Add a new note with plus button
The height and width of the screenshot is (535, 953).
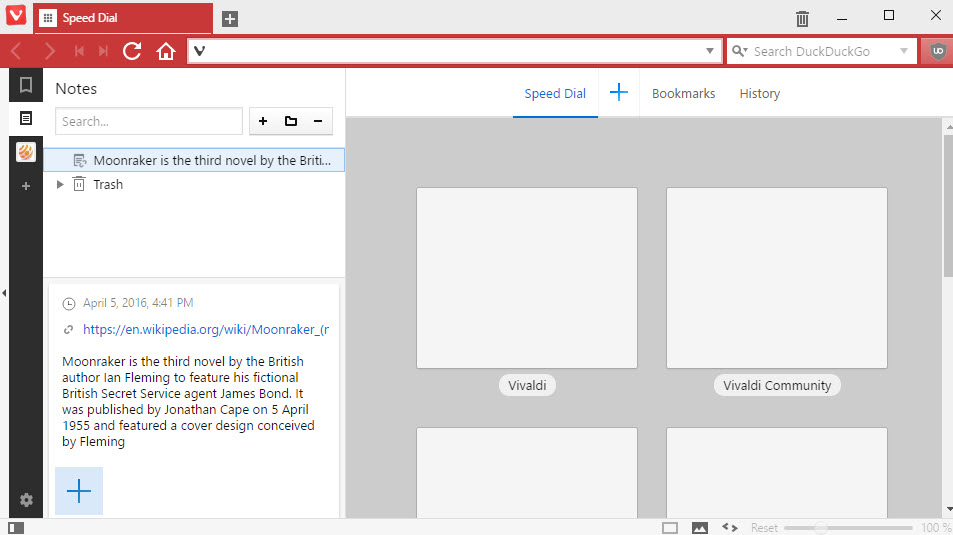[x=263, y=121]
